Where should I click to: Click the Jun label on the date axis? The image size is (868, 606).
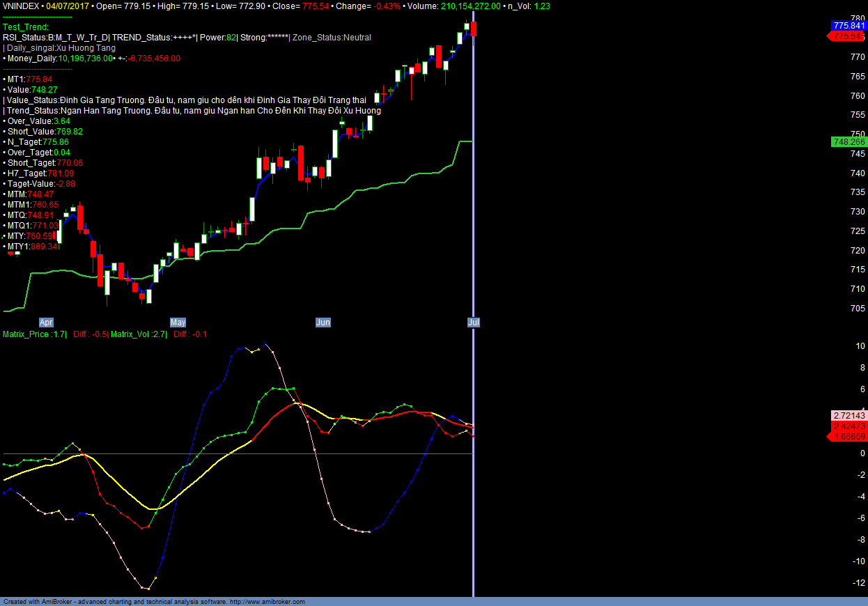pyautogui.click(x=323, y=323)
